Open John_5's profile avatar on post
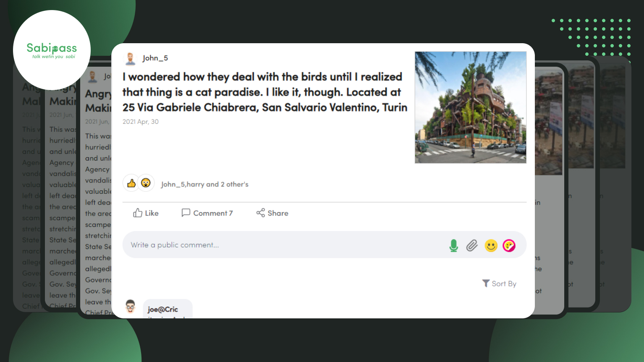The image size is (644, 362). coord(131,58)
